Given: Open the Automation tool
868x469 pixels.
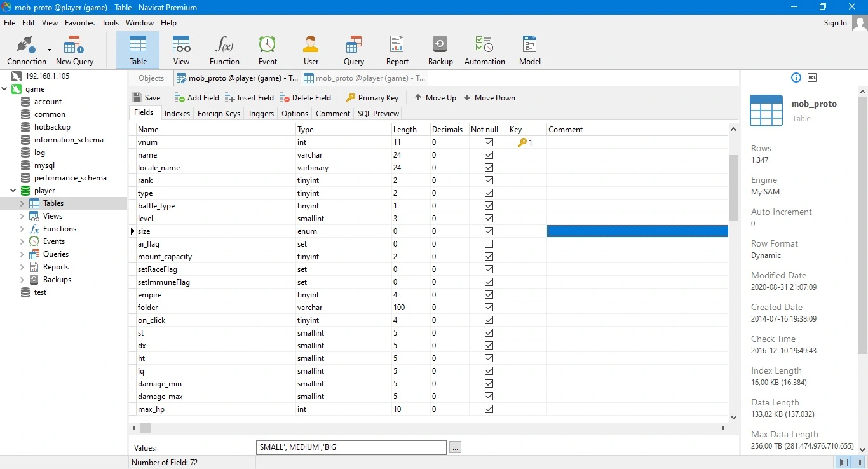Looking at the screenshot, I should tap(484, 50).
